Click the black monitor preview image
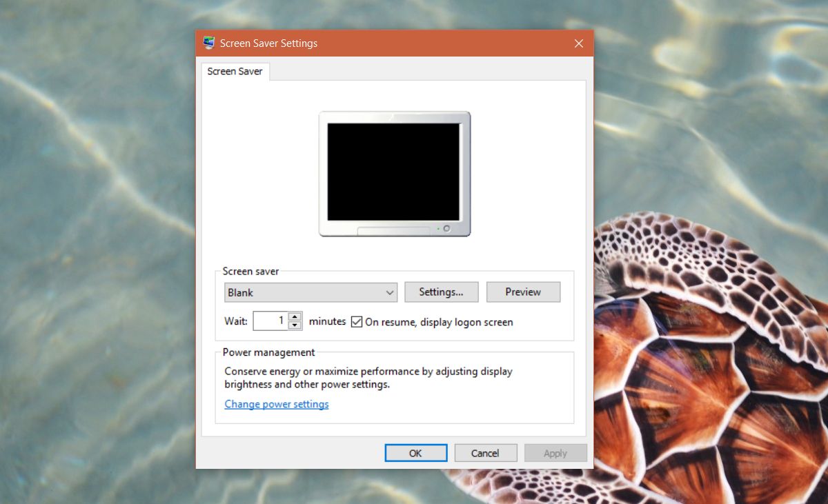The width and height of the screenshot is (828, 504). click(x=395, y=170)
